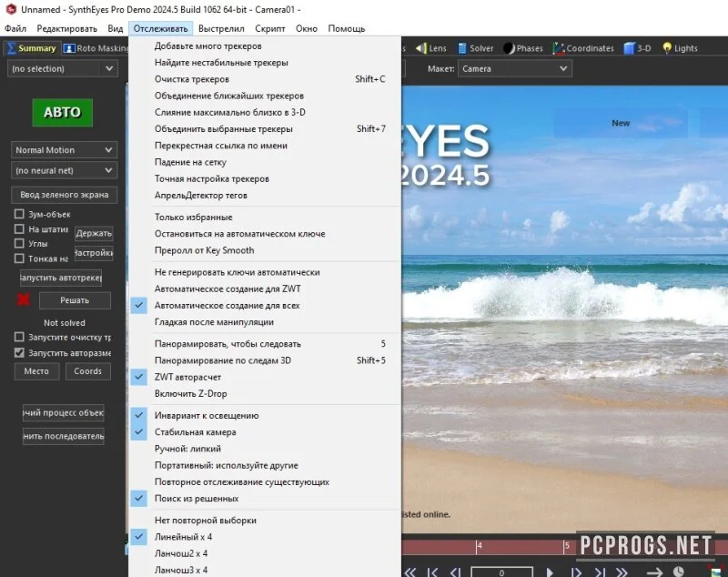Click the Держать button

point(94,233)
